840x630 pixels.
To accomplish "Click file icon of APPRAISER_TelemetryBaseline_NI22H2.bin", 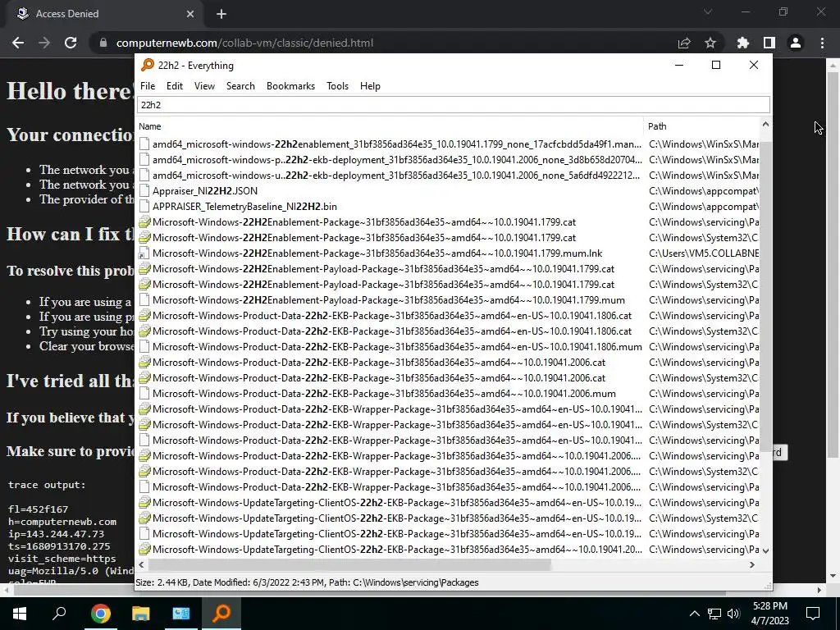I will 144,206.
